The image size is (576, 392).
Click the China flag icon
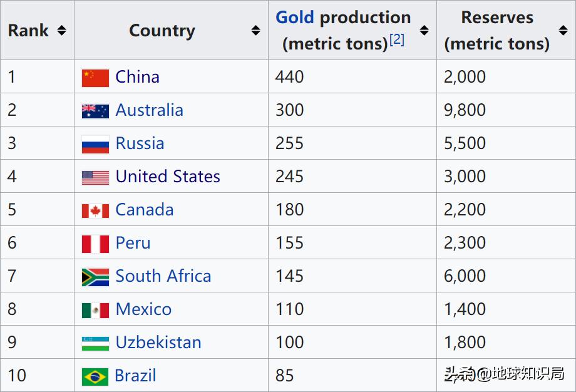coord(95,78)
